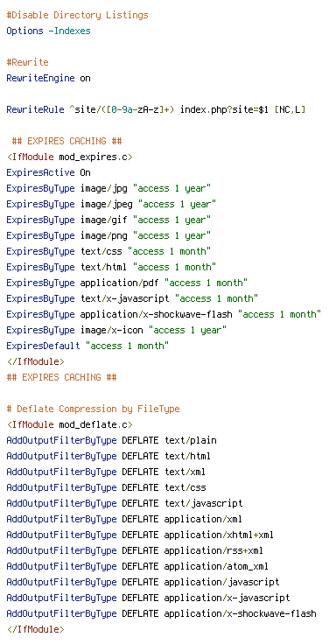Click the text/css ExpiresByType line
The image size is (329, 644).
(x=108, y=251)
